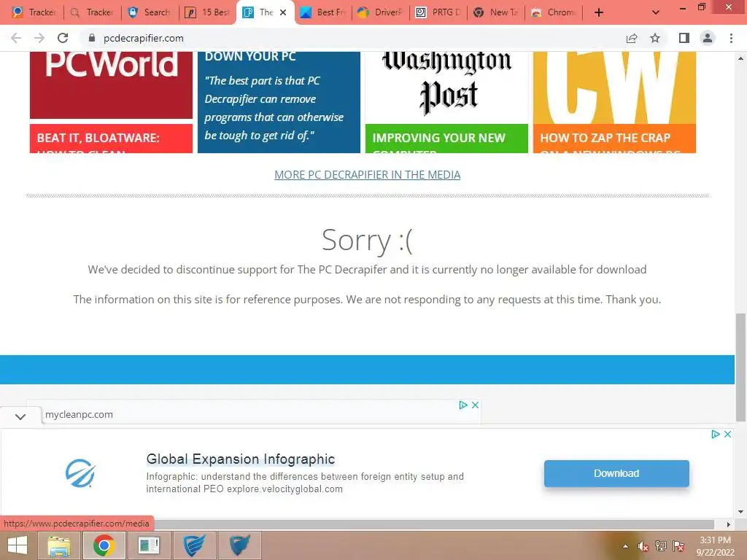747x560 pixels.
Task: Show hidden system tray icons
Action: coord(625,546)
